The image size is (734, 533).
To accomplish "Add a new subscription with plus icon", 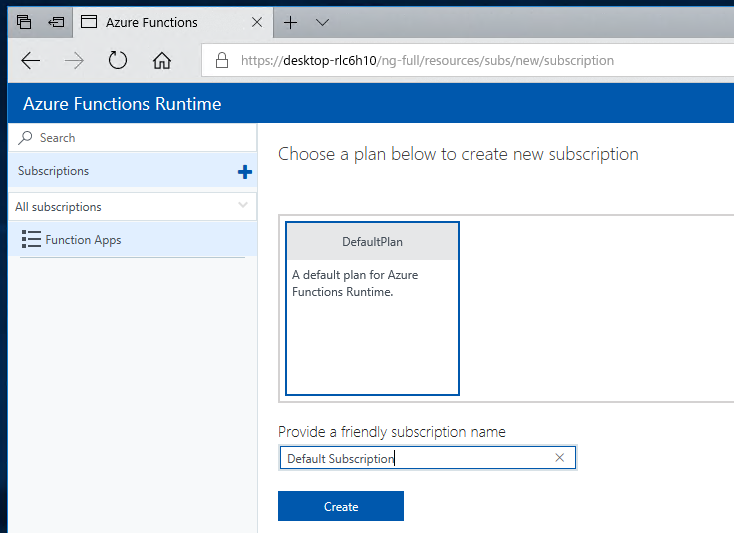I will point(244,172).
